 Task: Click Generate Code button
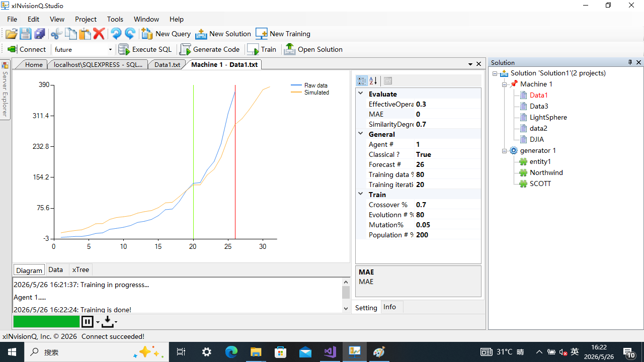(x=210, y=49)
